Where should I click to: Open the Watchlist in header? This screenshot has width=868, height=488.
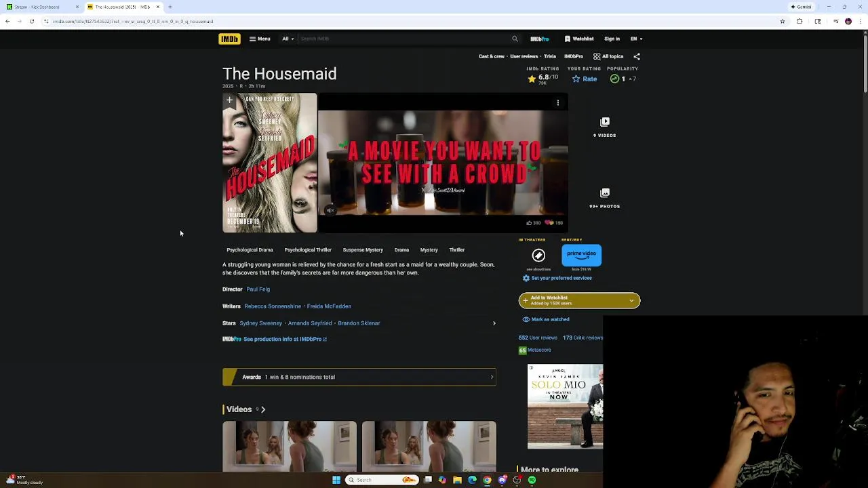click(579, 39)
